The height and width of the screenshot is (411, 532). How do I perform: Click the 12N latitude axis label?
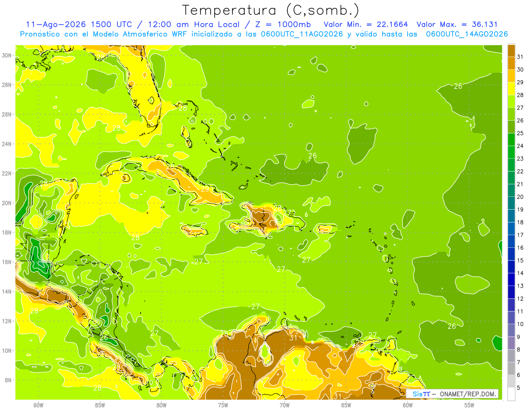click(7, 321)
